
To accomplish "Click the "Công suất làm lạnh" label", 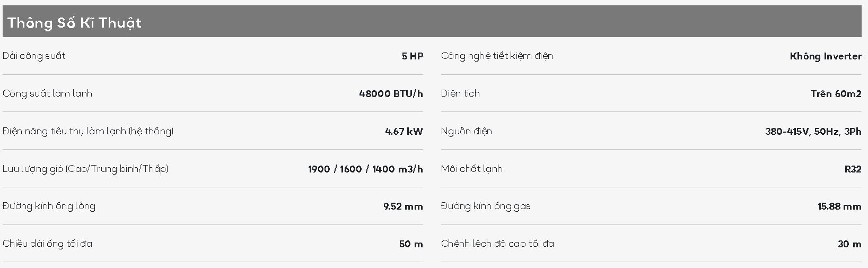I will (x=47, y=94).
